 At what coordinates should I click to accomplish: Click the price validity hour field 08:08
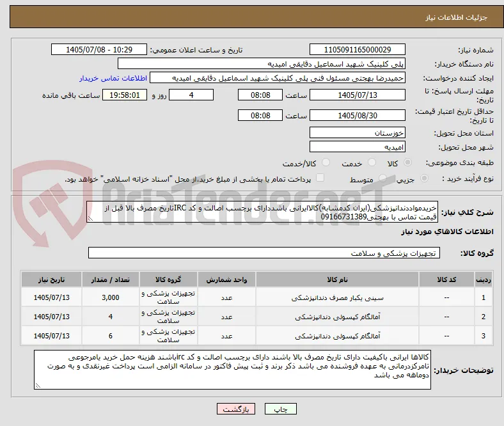pyautogui.click(x=260, y=115)
